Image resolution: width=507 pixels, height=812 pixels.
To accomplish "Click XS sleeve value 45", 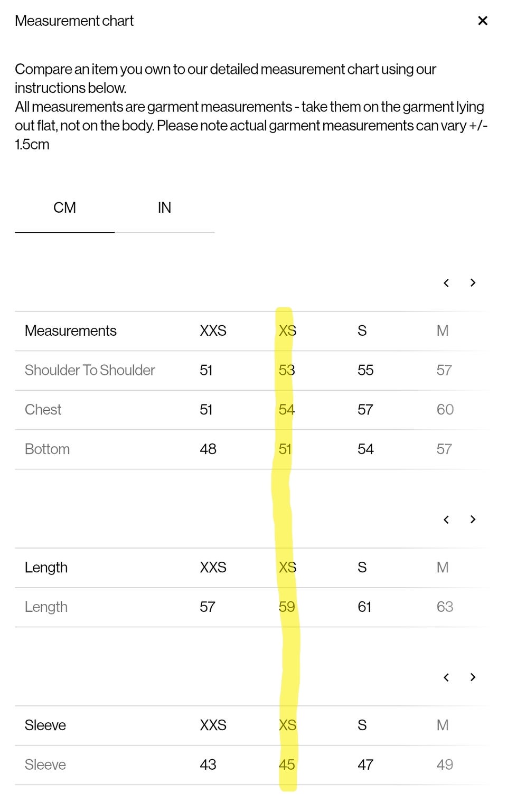I will 287,764.
